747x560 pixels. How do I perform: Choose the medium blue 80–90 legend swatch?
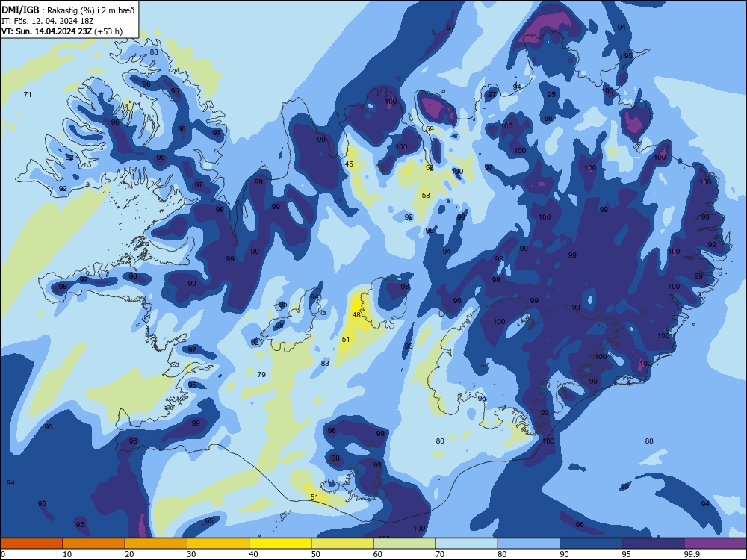(529, 544)
